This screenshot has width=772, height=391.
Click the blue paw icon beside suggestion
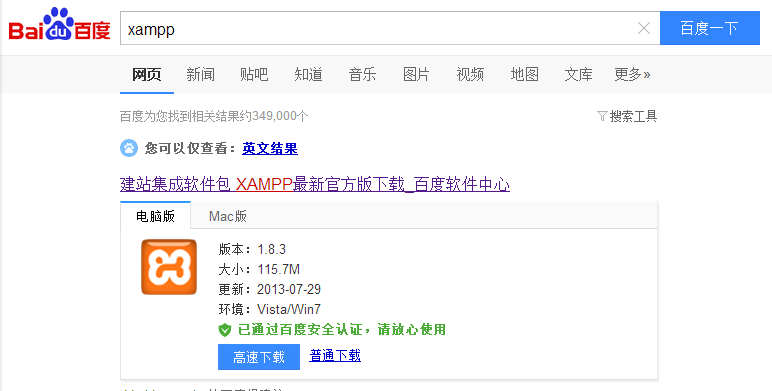[129, 148]
